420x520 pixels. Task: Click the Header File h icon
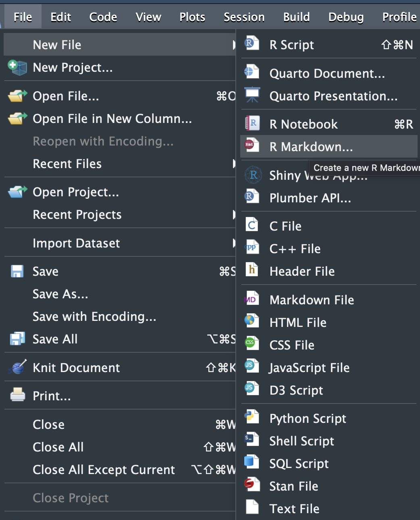click(252, 270)
